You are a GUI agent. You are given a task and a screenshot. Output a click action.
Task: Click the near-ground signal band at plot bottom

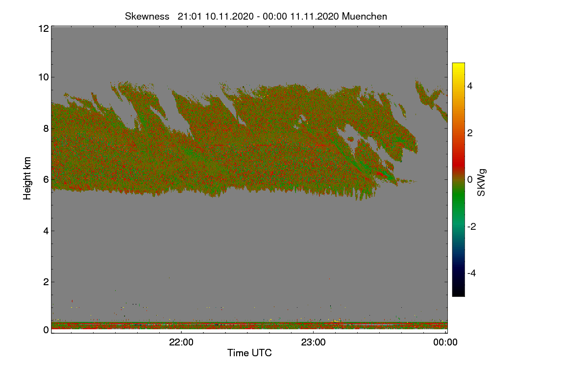(249, 325)
